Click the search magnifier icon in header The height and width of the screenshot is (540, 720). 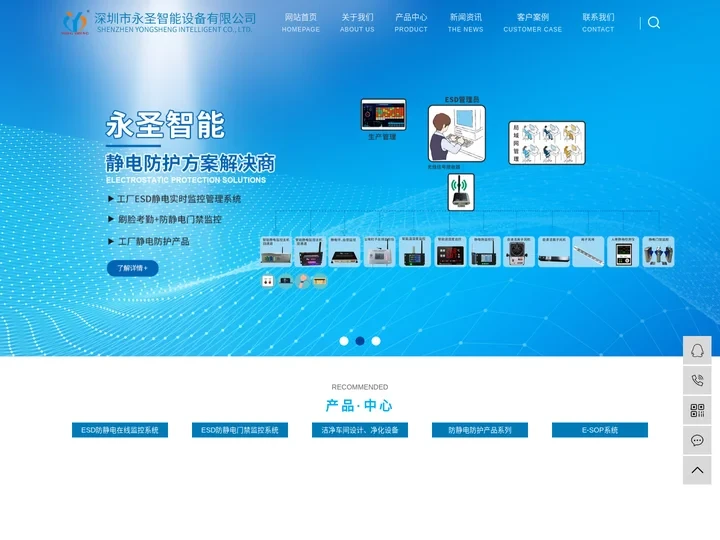654,23
